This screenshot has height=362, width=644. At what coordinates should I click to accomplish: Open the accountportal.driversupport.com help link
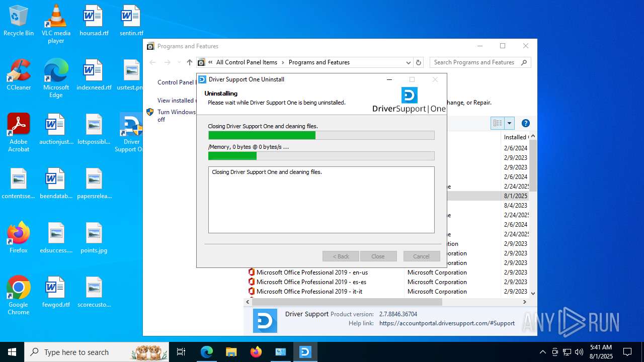pyautogui.click(x=447, y=323)
